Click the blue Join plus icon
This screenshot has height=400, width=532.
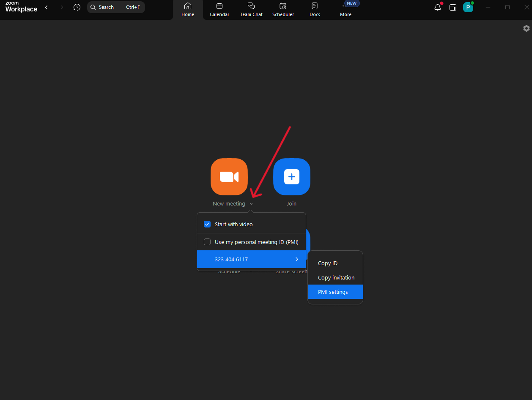(292, 177)
